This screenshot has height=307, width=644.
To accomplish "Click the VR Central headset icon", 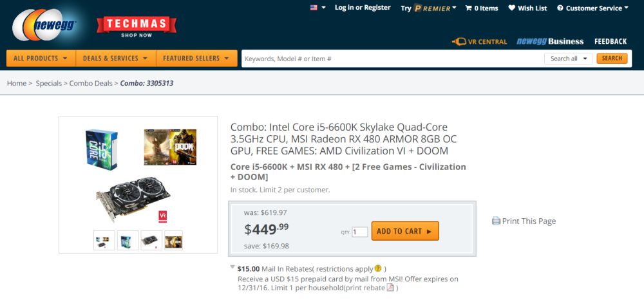I will click(x=459, y=42).
